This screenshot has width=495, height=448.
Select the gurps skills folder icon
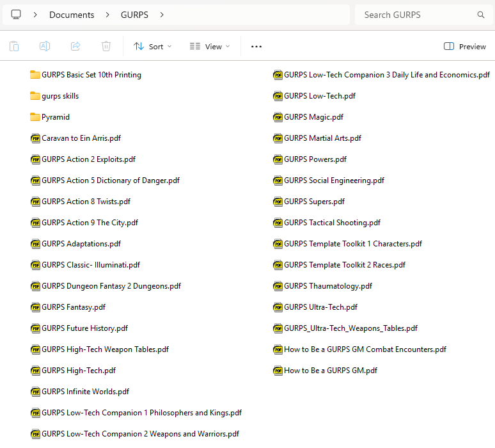[35, 96]
